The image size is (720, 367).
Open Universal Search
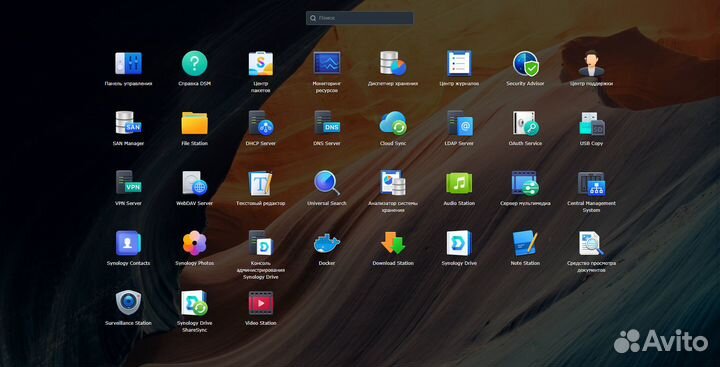click(x=326, y=183)
